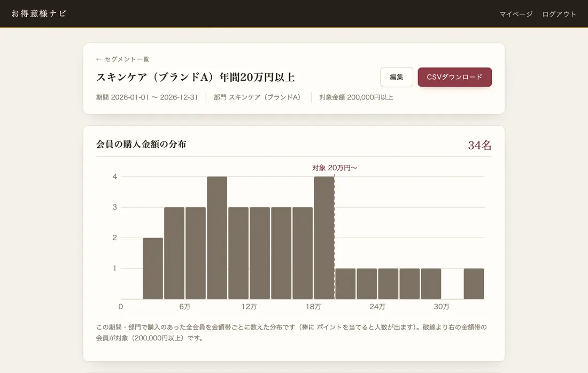Click the height-4 bar between 6万 and 12万

click(x=216, y=238)
